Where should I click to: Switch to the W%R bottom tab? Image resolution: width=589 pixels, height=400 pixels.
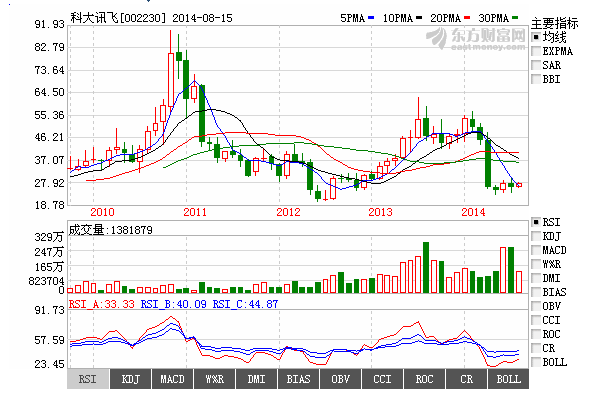(214, 379)
